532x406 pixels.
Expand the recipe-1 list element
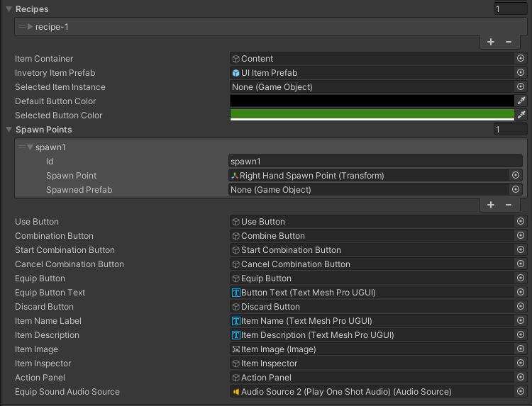(31, 27)
